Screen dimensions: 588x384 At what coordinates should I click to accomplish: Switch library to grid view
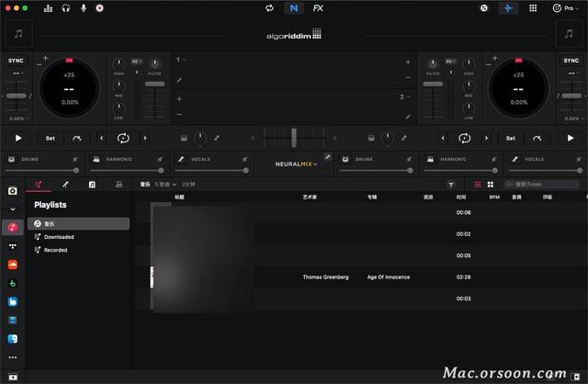(x=490, y=185)
